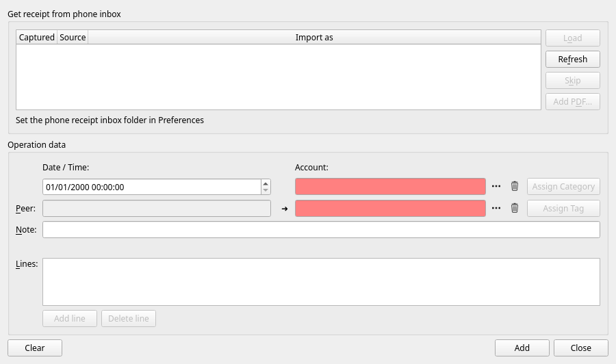Click the red Account field
This screenshot has height=364, width=616.
(390, 187)
